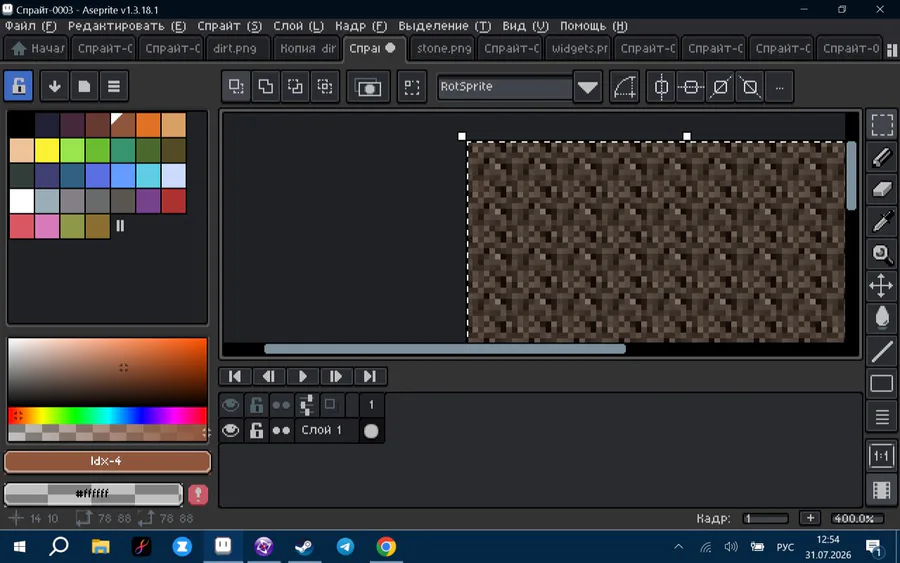
Task: Hide the Слой 1 layer eye
Action: click(231, 430)
